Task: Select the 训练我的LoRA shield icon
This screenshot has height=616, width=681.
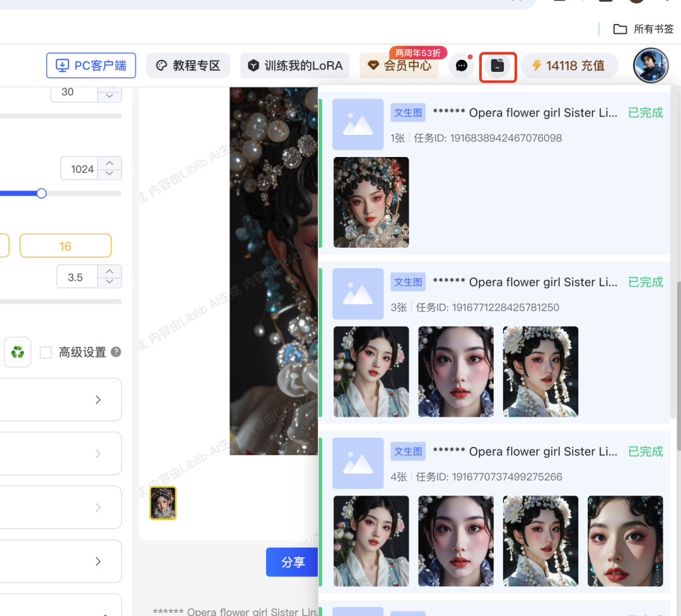Action: pos(252,65)
